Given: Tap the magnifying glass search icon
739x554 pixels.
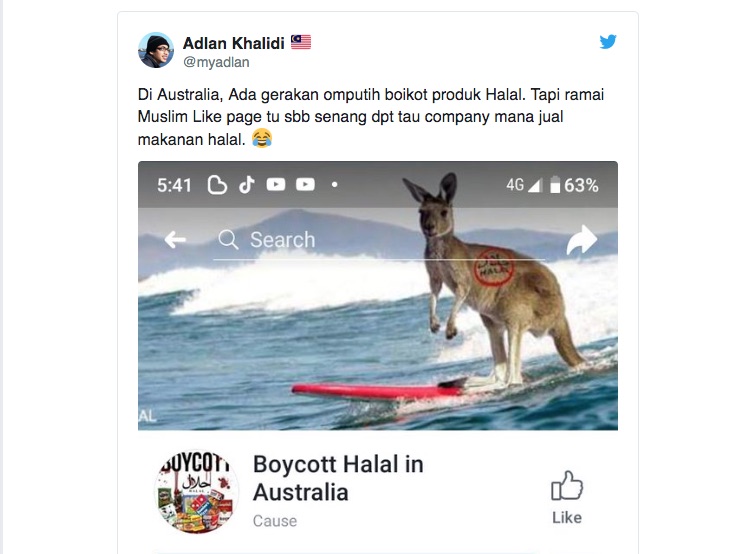Looking at the screenshot, I should tap(228, 240).
